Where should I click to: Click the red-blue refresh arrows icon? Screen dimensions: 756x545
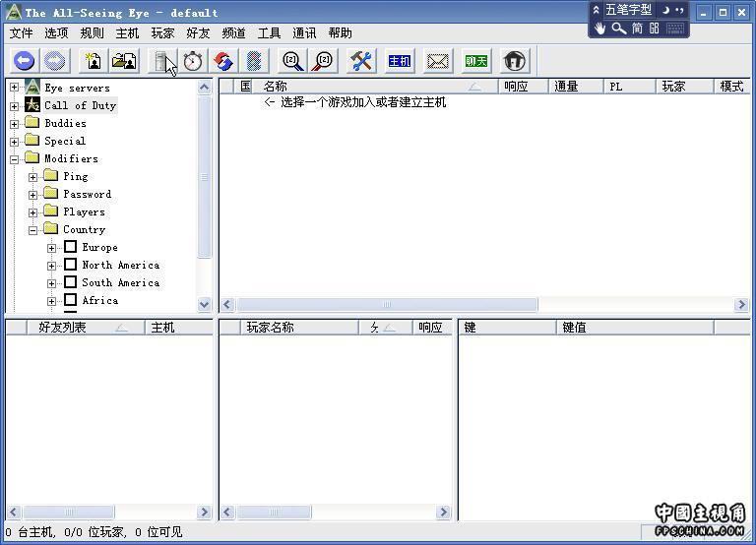[223, 61]
